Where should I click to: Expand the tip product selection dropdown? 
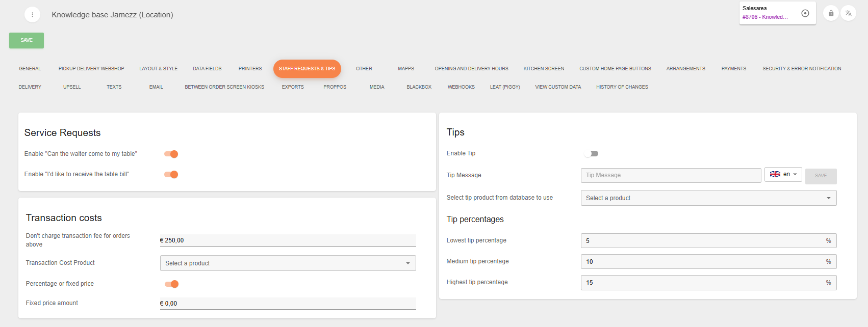(708, 198)
